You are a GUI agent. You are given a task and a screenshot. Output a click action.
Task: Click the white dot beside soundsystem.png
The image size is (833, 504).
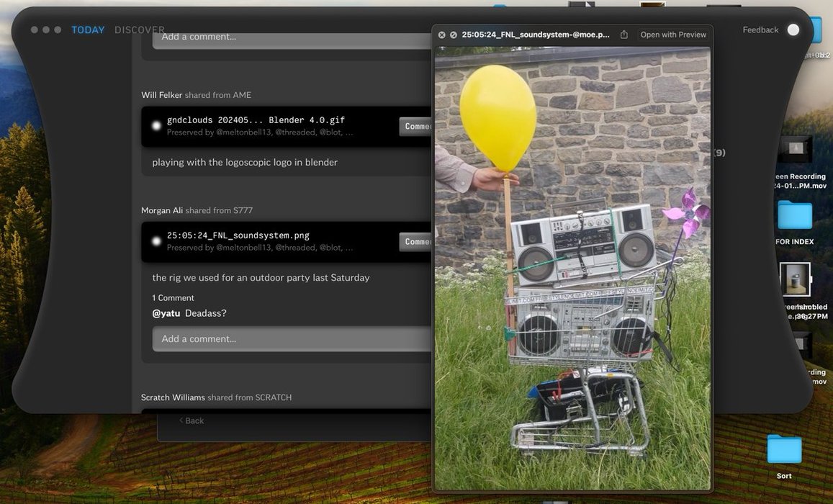(x=156, y=241)
